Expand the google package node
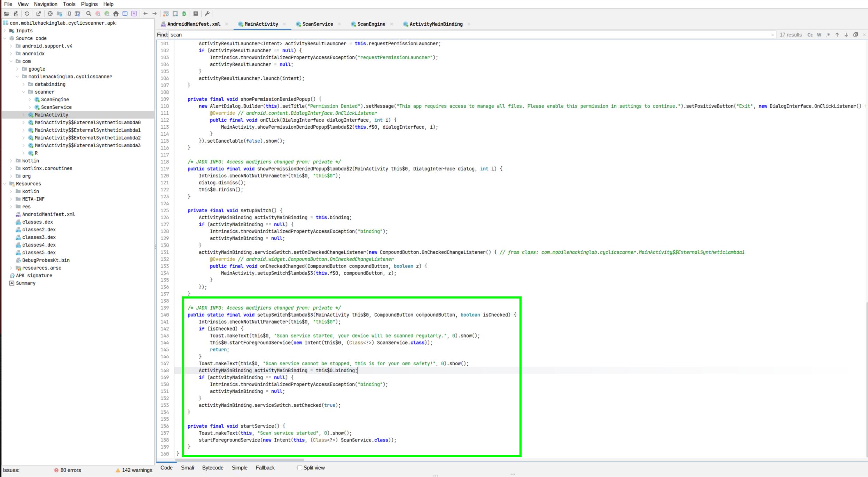This screenshot has height=477, width=868. coord(17,69)
